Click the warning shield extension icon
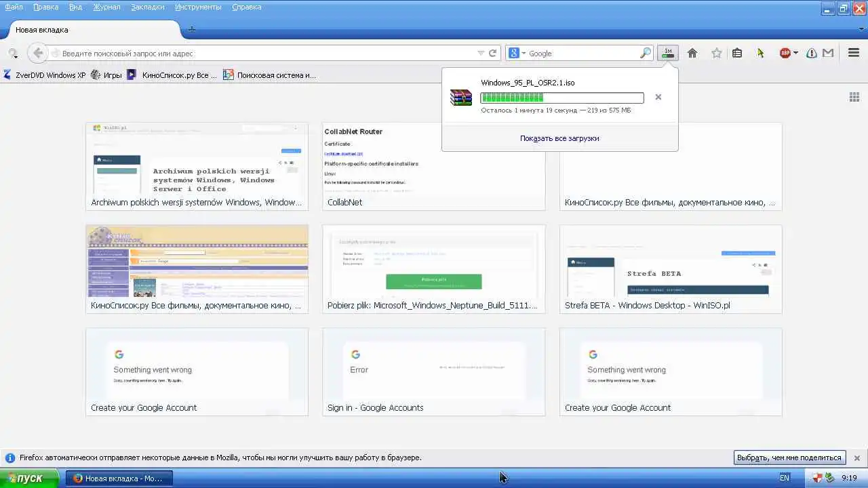Screen dimensions: 868x488 (x=812, y=53)
